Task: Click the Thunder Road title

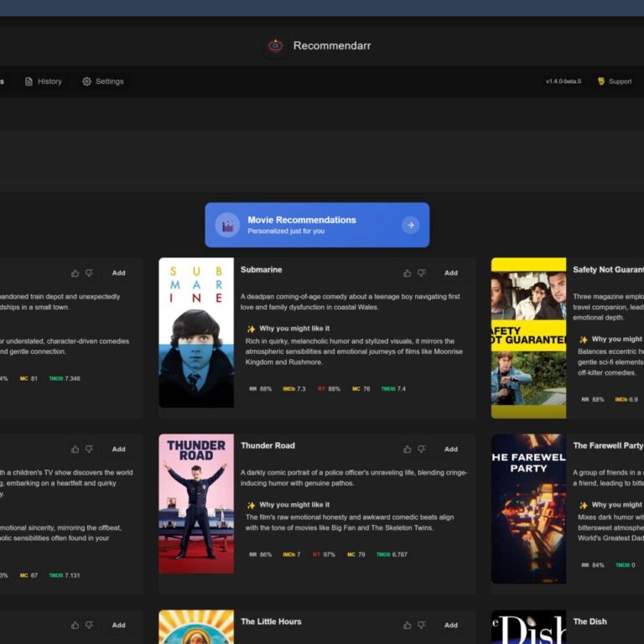Action: [267, 445]
